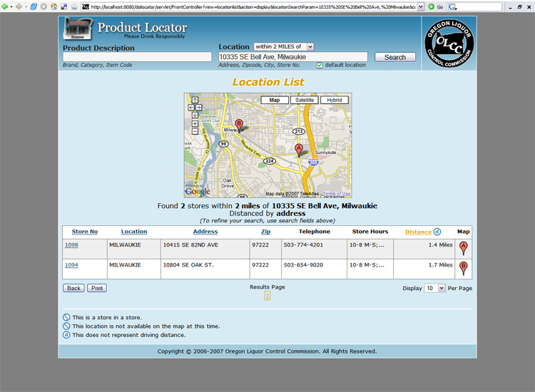This screenshot has height=392, width=535.
Task: Open store number 1098 link
Action: [x=71, y=244]
